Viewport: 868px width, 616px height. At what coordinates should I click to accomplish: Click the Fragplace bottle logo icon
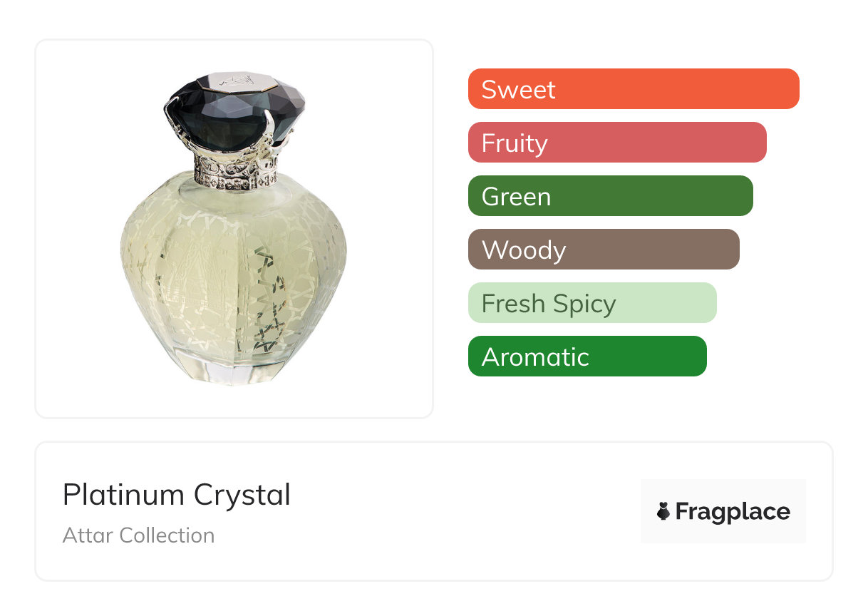click(x=663, y=512)
